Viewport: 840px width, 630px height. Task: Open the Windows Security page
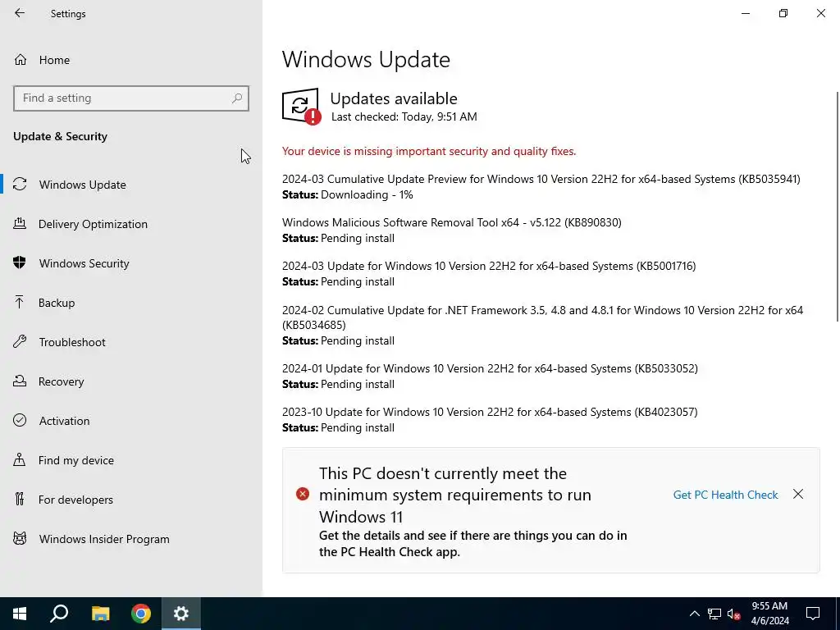[x=131, y=263]
